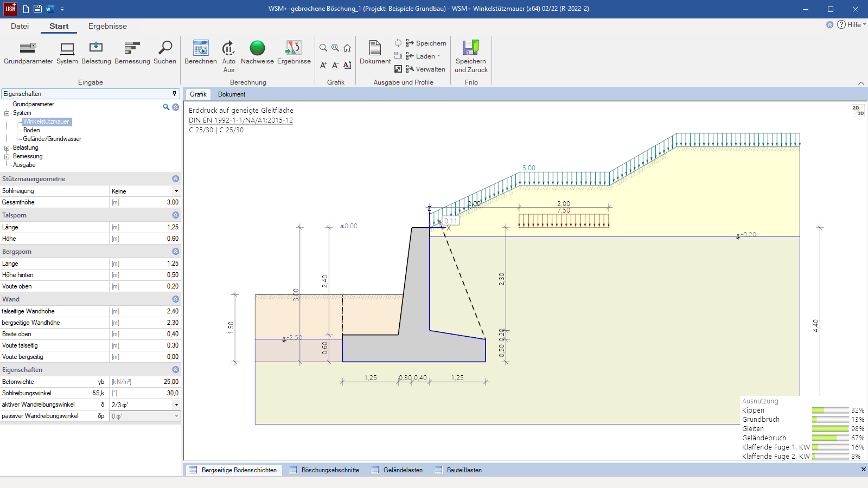Switch to the Start ribbon tab
This screenshot has width=868, height=488.
coord(59,26)
